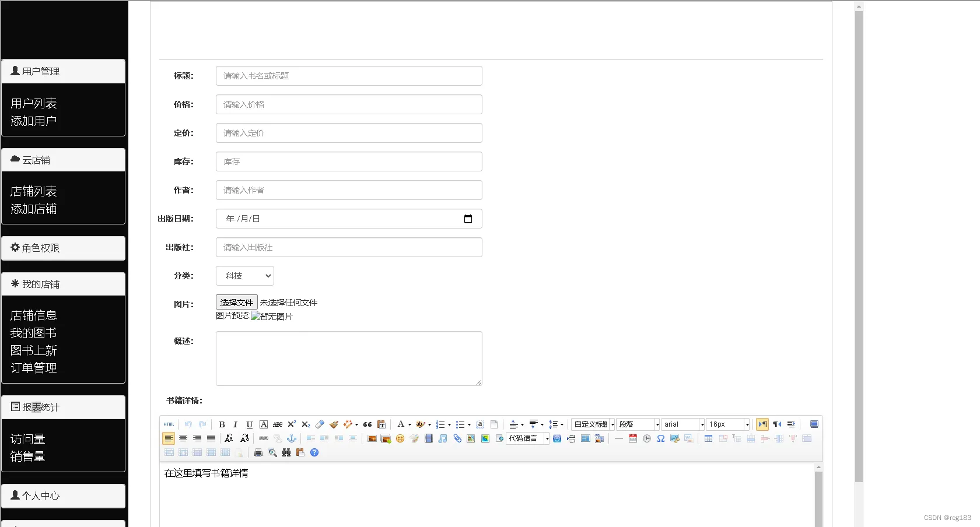Open the 添加店铺 link

click(34, 209)
